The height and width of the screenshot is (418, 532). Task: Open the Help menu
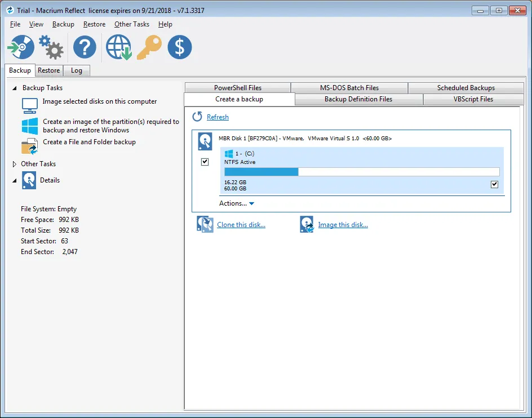[165, 24]
